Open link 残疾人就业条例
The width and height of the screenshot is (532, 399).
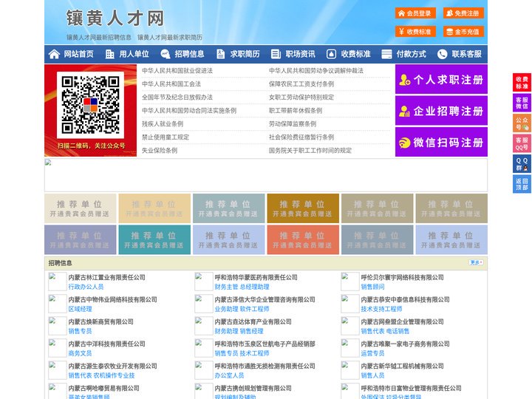tap(163, 124)
